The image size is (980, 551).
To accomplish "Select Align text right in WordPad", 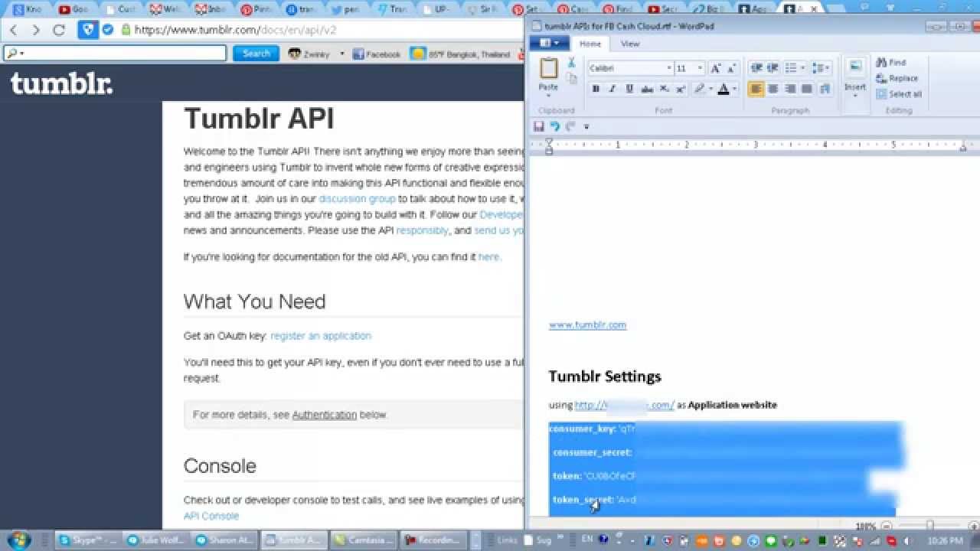I will 789,89.
